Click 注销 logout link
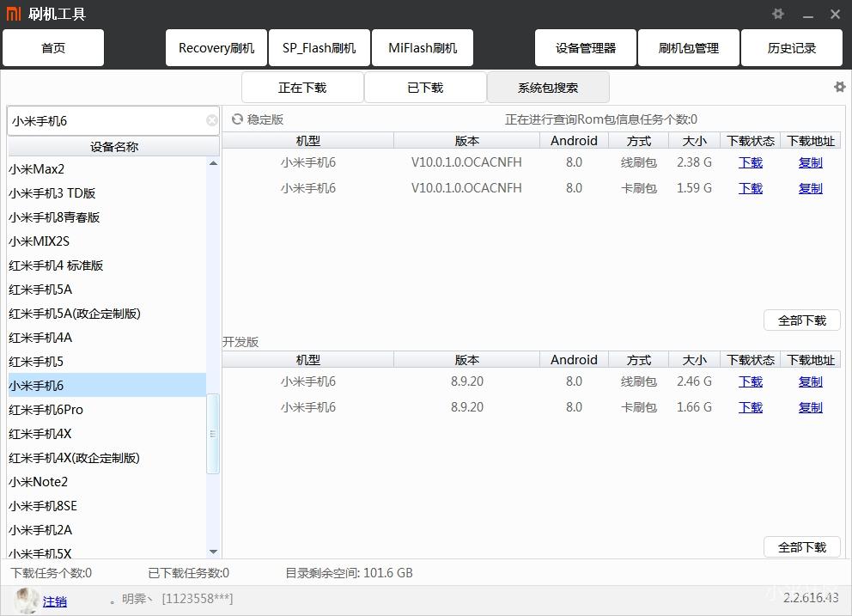This screenshot has width=852, height=616. click(55, 601)
